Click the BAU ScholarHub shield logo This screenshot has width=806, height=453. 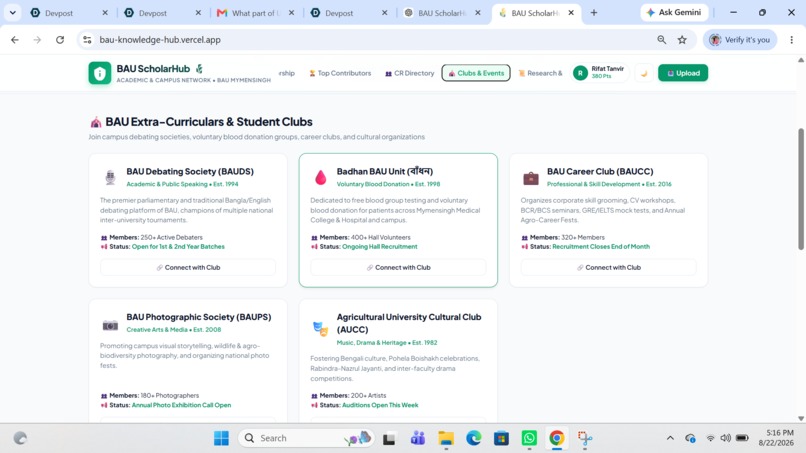[x=99, y=73]
